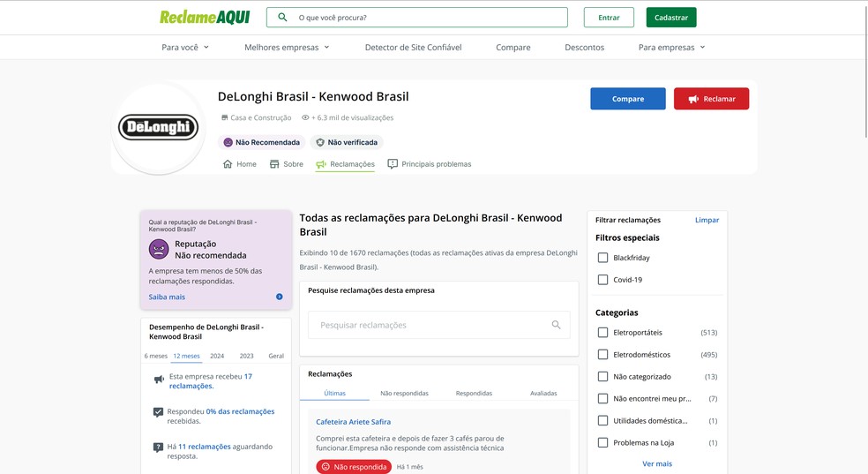868x474 pixels.
Task: Switch to the 6 meses tab
Action: 155,356
